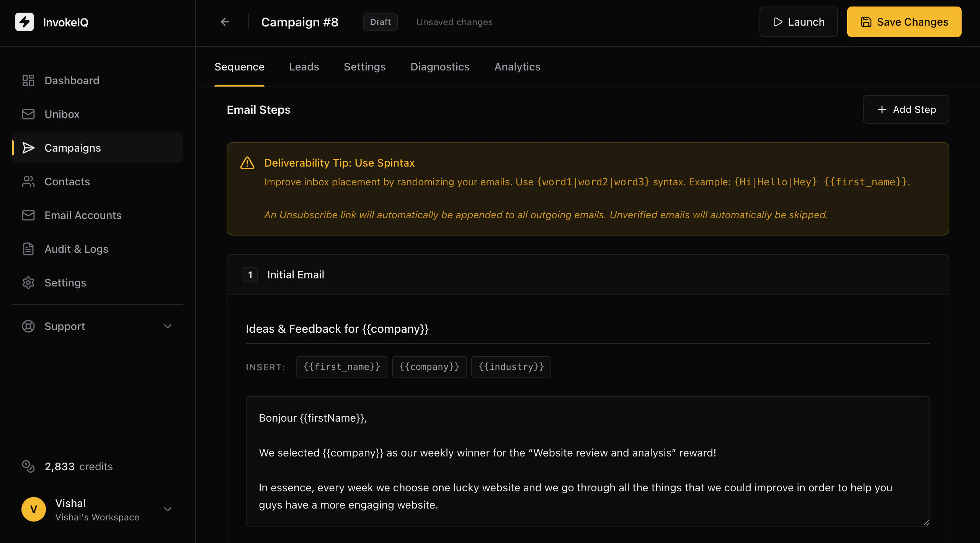The height and width of the screenshot is (543, 980).
Task: Click the Draft status badge
Action: pos(380,22)
